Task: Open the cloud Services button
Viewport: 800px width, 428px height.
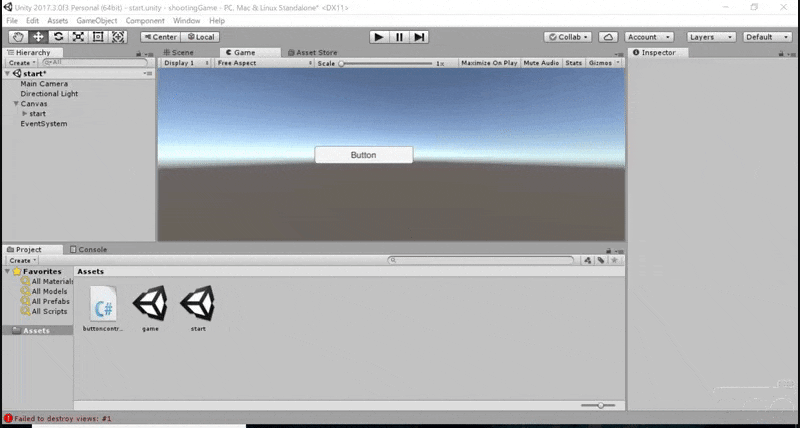Action: (x=608, y=37)
